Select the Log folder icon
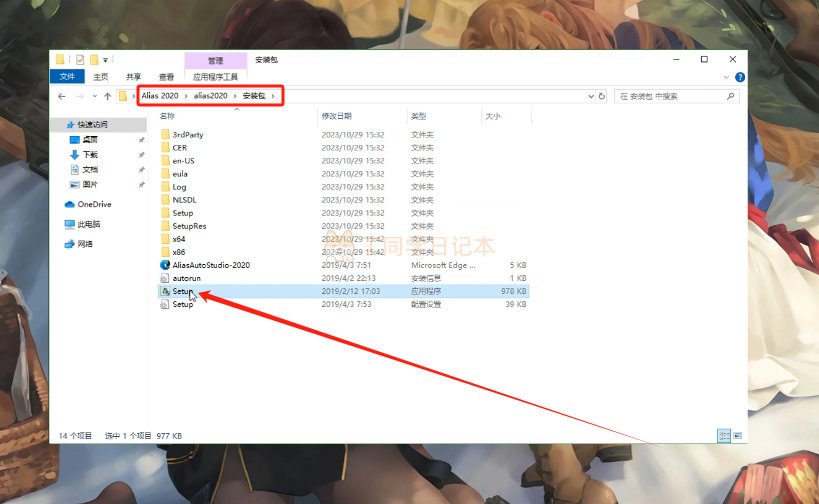819x504 pixels. [x=165, y=186]
